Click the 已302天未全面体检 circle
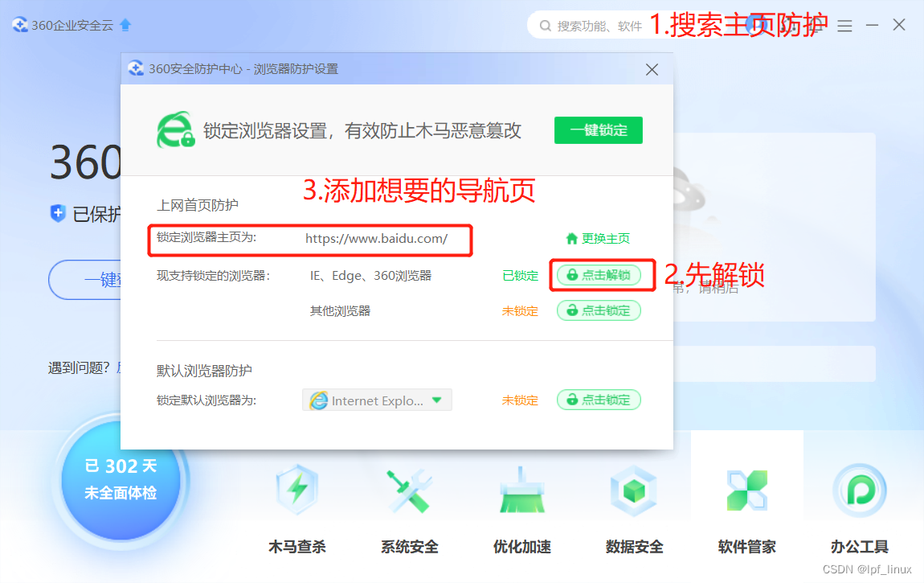The height and width of the screenshot is (583, 924). 121,479
